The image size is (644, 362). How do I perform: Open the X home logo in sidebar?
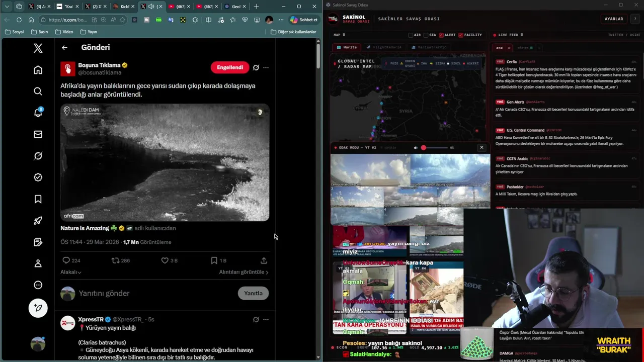38,48
